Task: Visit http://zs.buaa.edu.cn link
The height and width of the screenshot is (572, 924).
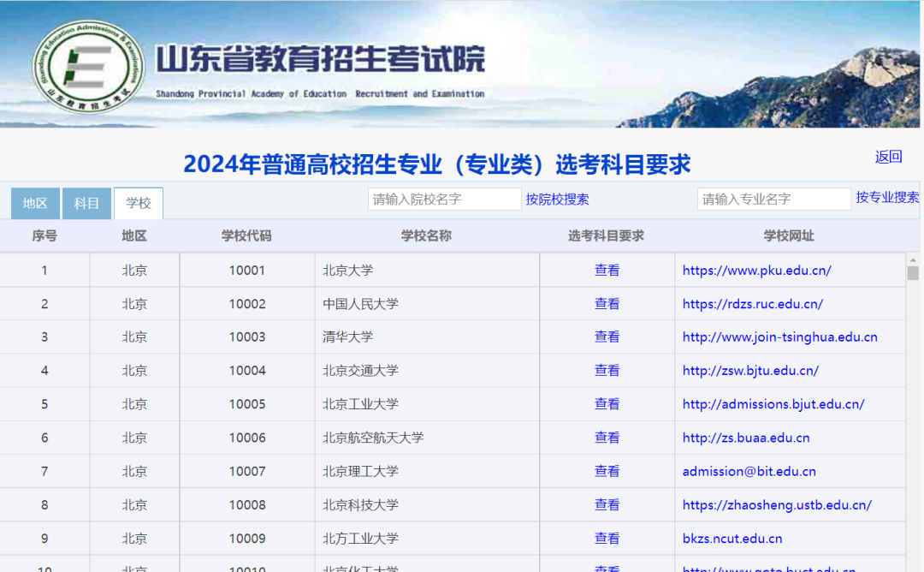Action: (746, 438)
